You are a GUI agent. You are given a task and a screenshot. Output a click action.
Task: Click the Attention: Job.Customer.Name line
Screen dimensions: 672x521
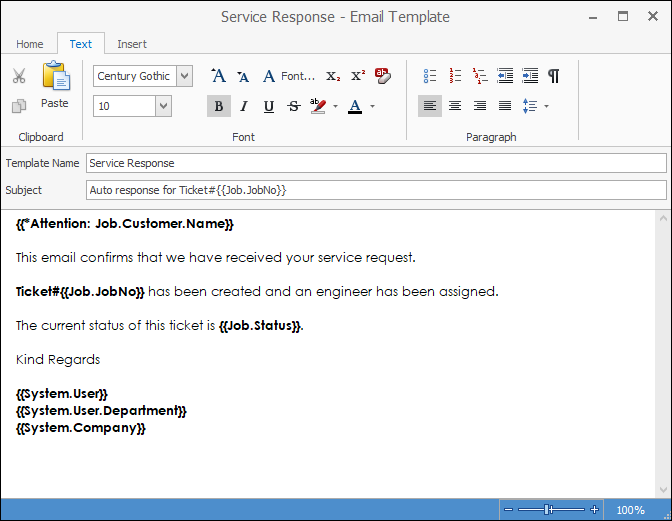click(x=125, y=224)
